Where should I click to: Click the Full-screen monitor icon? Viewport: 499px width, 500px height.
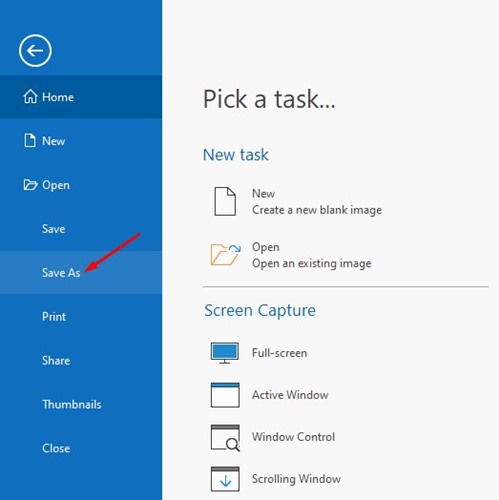225,353
